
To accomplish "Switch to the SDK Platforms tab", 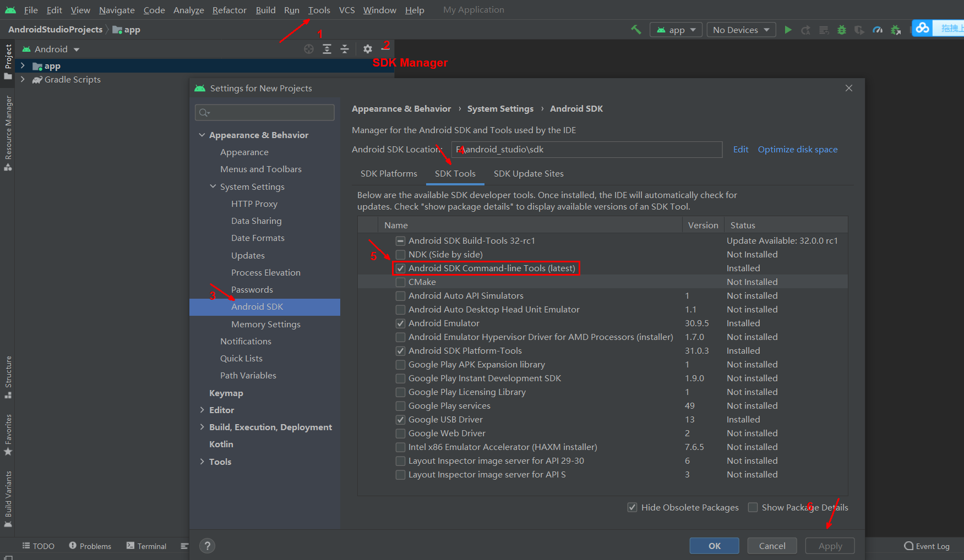I will pos(389,174).
